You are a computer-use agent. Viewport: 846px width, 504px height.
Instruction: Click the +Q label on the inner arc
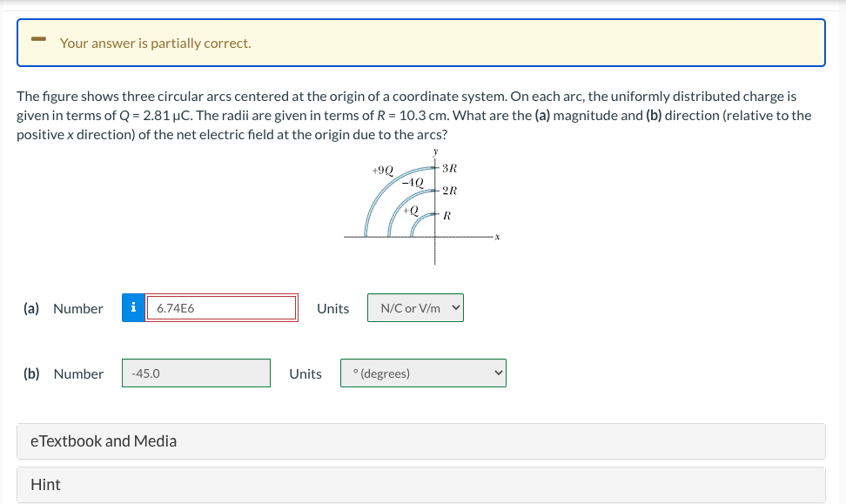click(409, 210)
